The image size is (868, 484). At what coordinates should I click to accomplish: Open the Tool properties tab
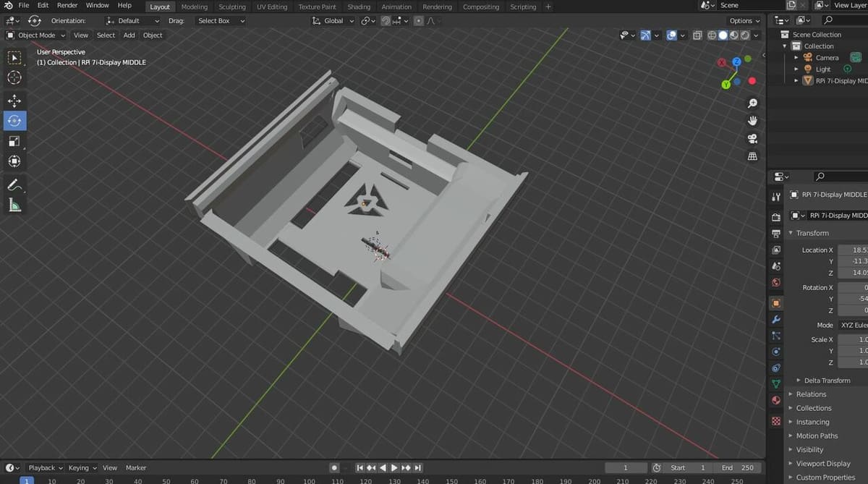(x=776, y=196)
